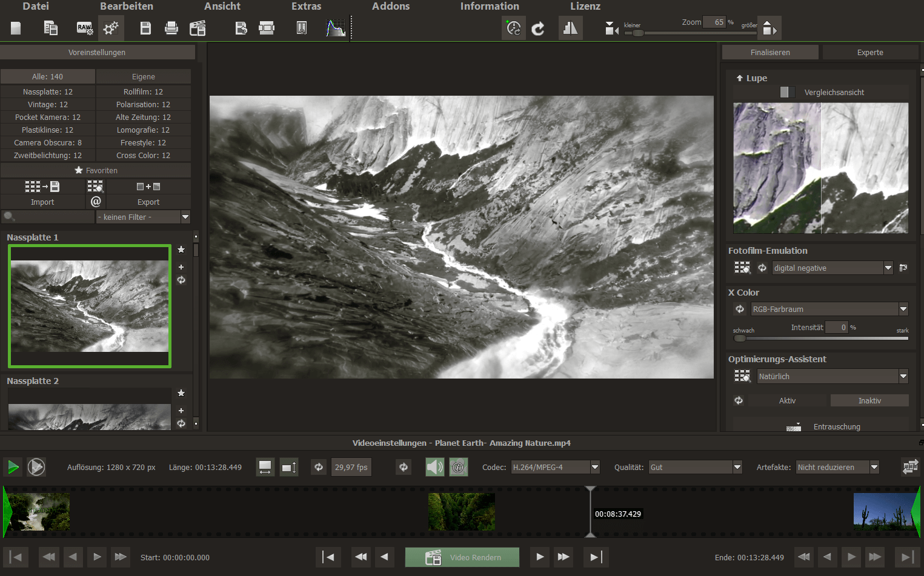This screenshot has width=924, height=576.
Task: Click the redo rotate arrow icon
Action: click(x=538, y=28)
